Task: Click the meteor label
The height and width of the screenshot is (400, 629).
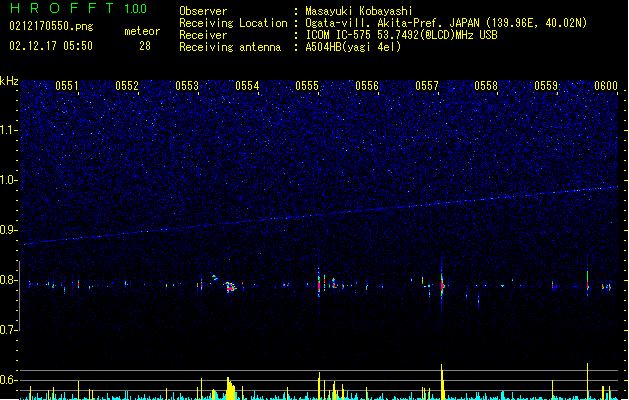Action: [142, 31]
